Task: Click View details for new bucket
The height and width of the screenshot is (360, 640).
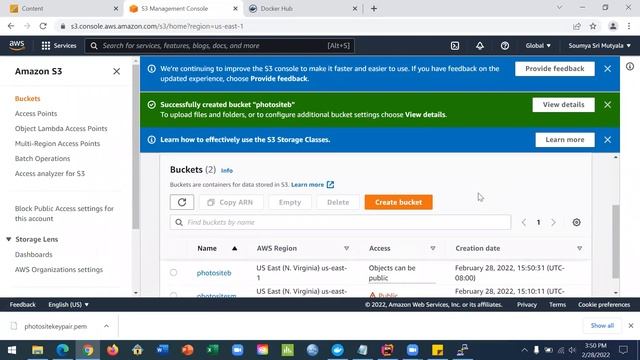Action: (x=563, y=104)
